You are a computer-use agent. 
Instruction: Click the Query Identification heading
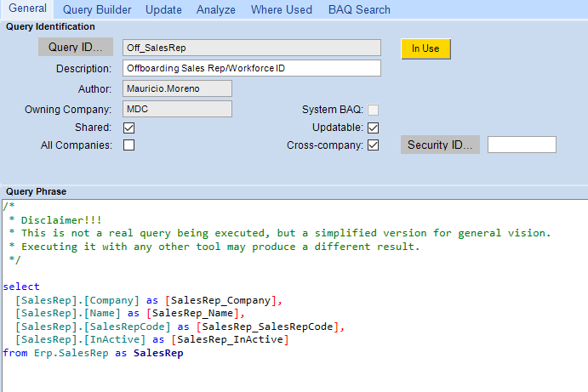(50, 26)
